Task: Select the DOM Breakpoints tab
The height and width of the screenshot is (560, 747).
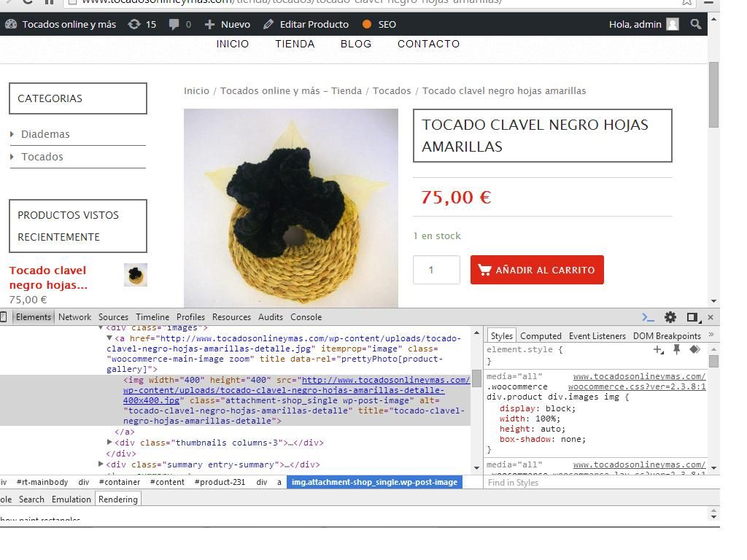Action: coord(667,336)
